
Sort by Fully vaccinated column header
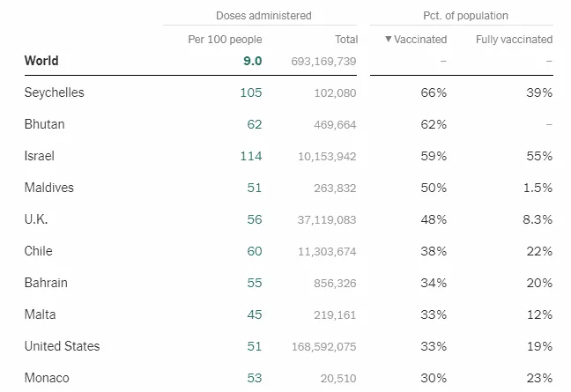tap(514, 40)
